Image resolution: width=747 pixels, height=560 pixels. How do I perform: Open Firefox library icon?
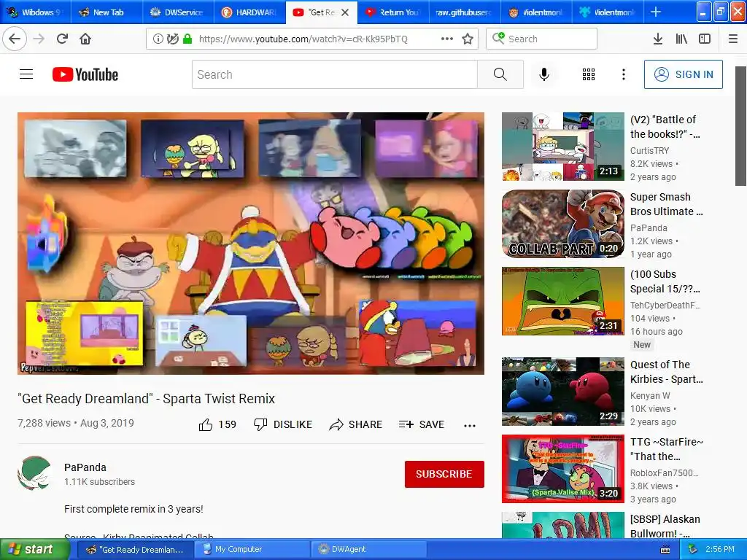click(681, 39)
